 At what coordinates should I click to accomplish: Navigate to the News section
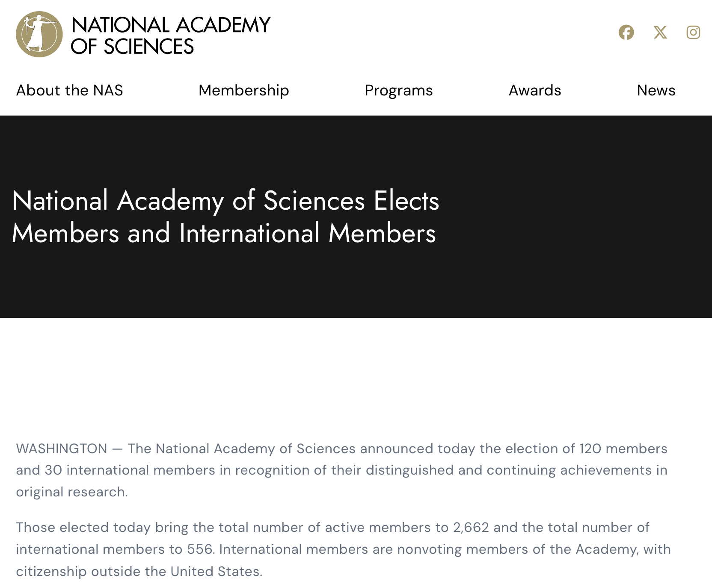[x=656, y=90]
